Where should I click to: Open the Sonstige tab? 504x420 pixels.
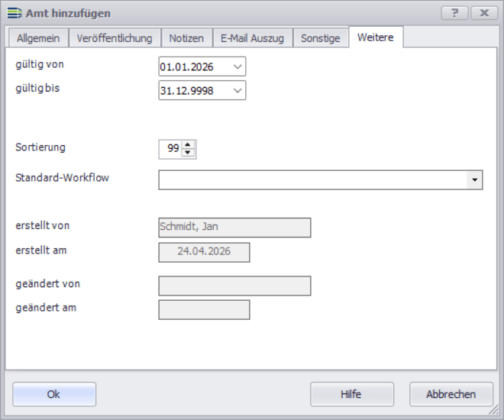[x=320, y=38]
